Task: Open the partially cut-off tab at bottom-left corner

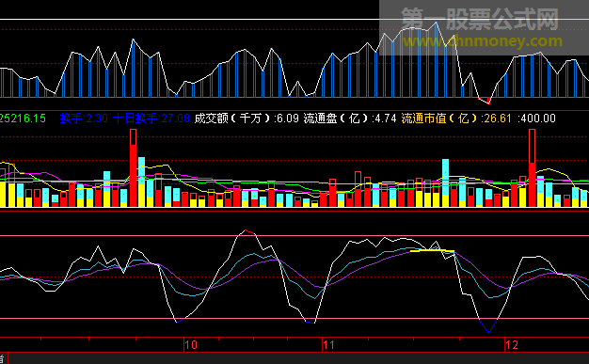Action: click(x=4, y=358)
